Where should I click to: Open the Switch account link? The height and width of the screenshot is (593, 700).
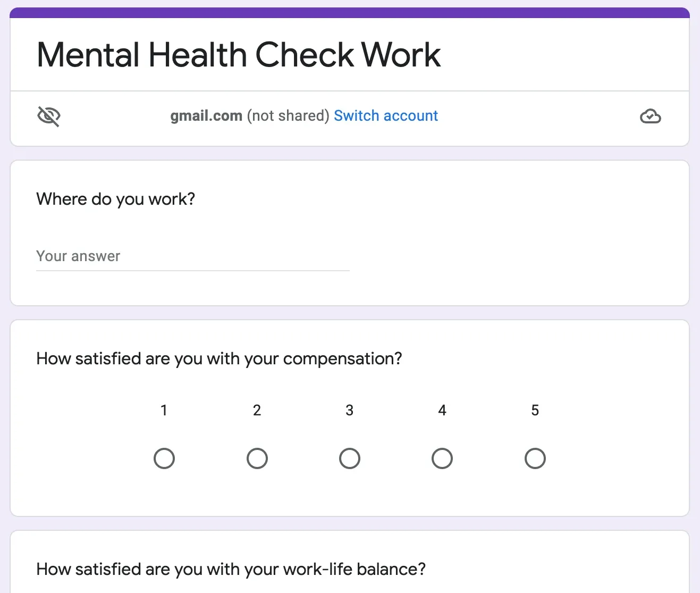(x=386, y=115)
